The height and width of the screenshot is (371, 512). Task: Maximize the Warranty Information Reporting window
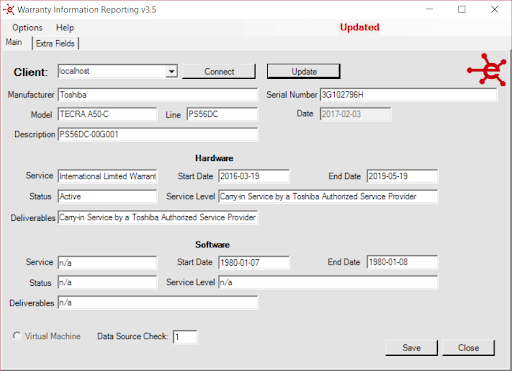(462, 9)
